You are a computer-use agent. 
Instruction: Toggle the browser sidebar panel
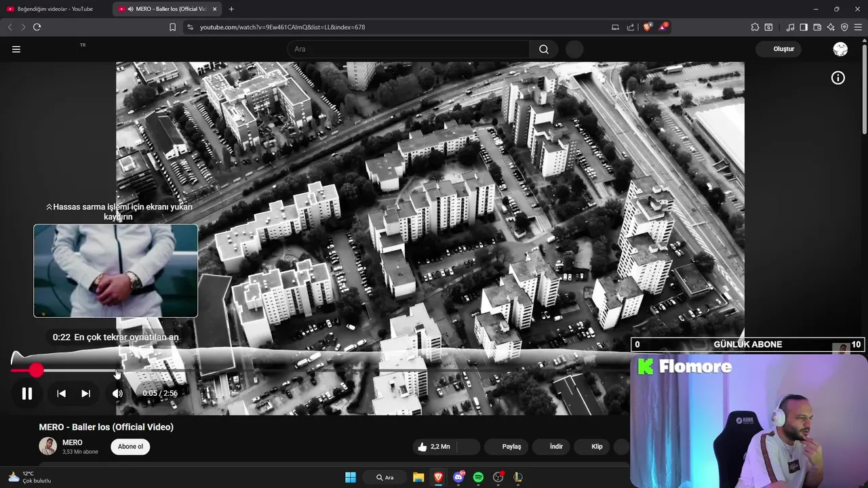click(804, 27)
